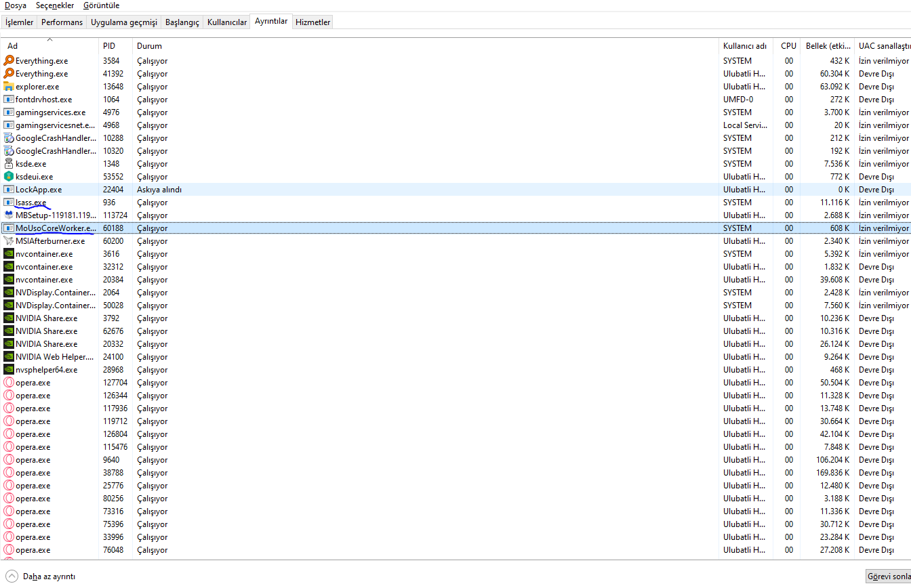Image resolution: width=911 pixels, height=588 pixels.
Task: Sort by the Durum column header
Action: [x=426, y=46]
